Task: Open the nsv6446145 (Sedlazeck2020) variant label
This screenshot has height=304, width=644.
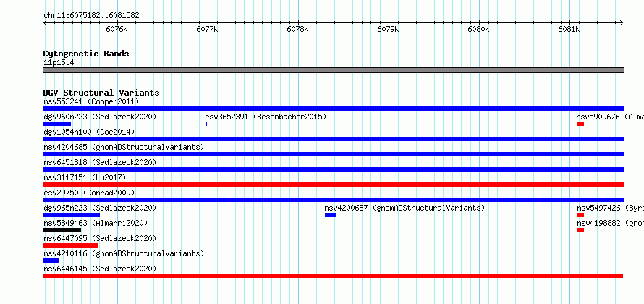Action: 100,269
